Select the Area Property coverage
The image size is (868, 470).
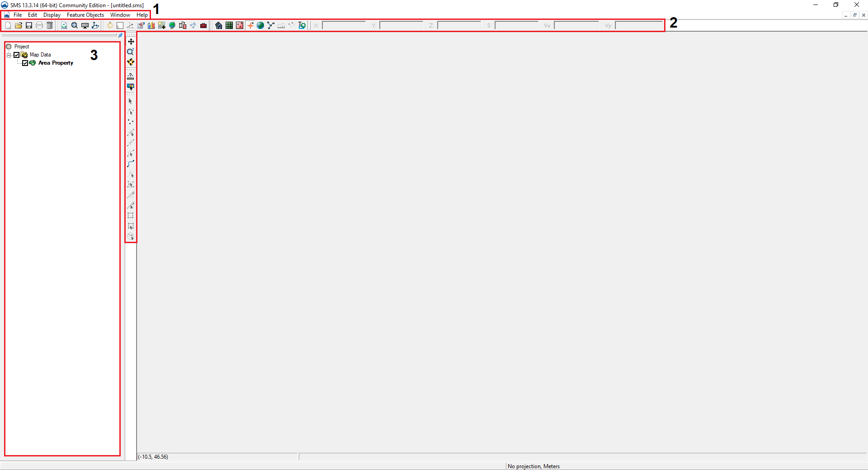(x=56, y=63)
